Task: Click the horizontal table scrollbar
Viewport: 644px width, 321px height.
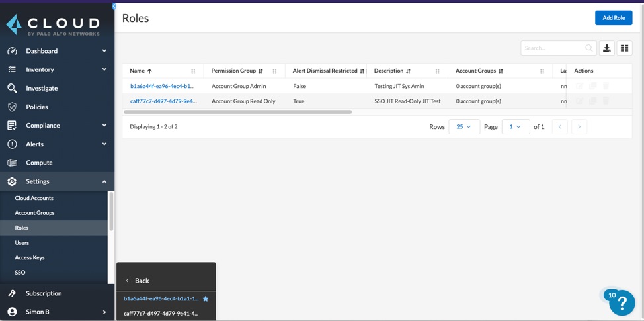Action: 238,112
